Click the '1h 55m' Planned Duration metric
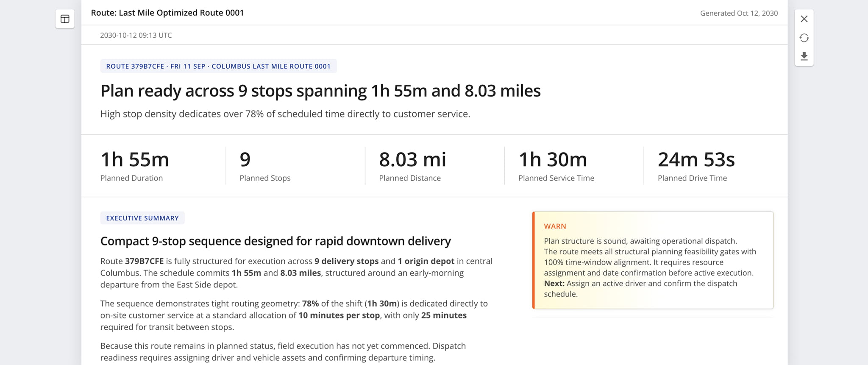 click(x=135, y=160)
